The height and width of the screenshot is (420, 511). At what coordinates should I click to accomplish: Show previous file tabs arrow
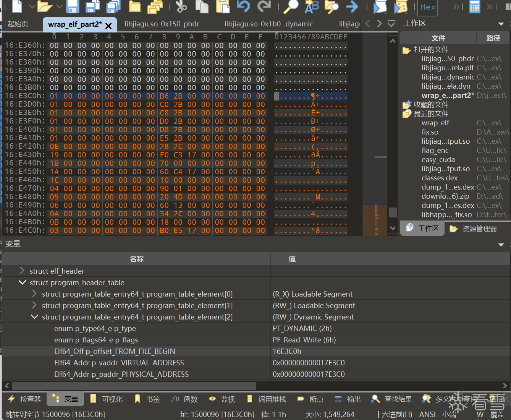pyautogui.click(x=367, y=24)
